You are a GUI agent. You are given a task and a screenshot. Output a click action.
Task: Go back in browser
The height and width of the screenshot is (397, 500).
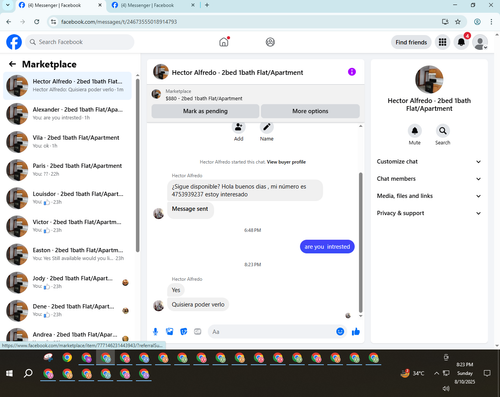coord(9,22)
